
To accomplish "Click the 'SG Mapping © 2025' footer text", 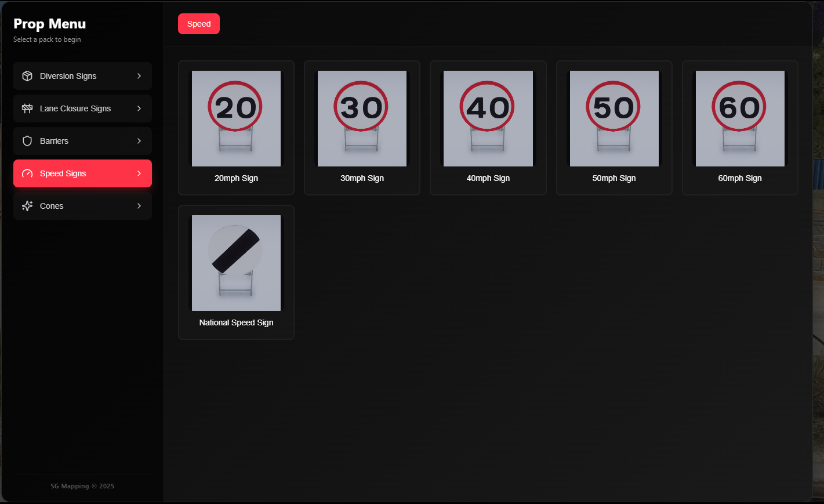I will pos(82,486).
